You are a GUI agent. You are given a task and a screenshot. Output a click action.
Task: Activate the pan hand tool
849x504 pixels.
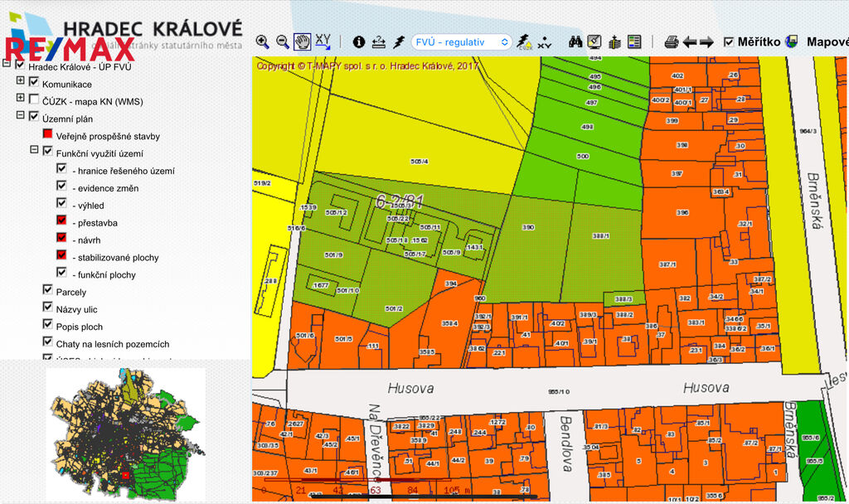[x=303, y=41]
